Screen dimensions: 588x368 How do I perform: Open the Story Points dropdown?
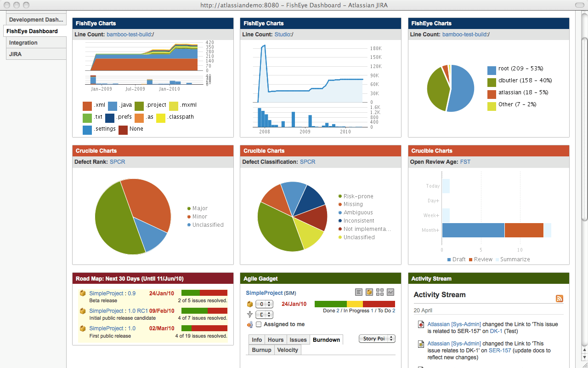377,339
